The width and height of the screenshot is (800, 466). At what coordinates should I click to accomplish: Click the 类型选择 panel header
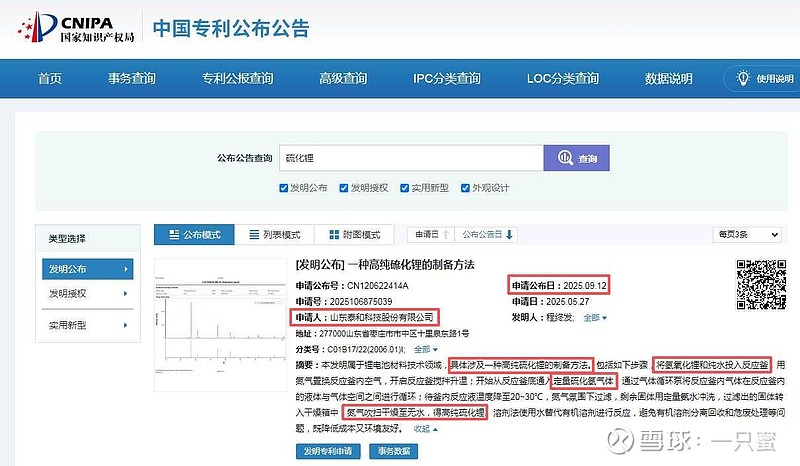pos(88,238)
